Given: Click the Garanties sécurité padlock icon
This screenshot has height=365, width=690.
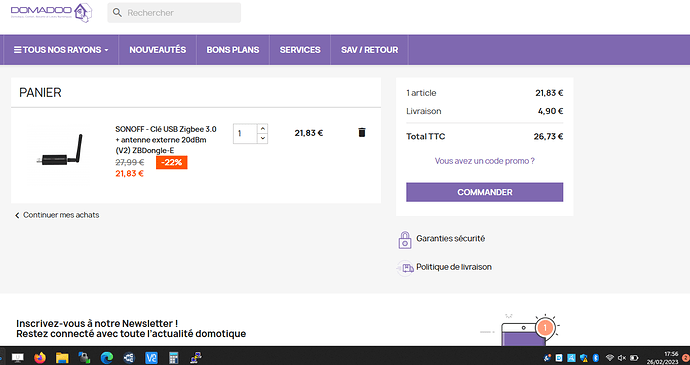Looking at the screenshot, I should (x=405, y=240).
